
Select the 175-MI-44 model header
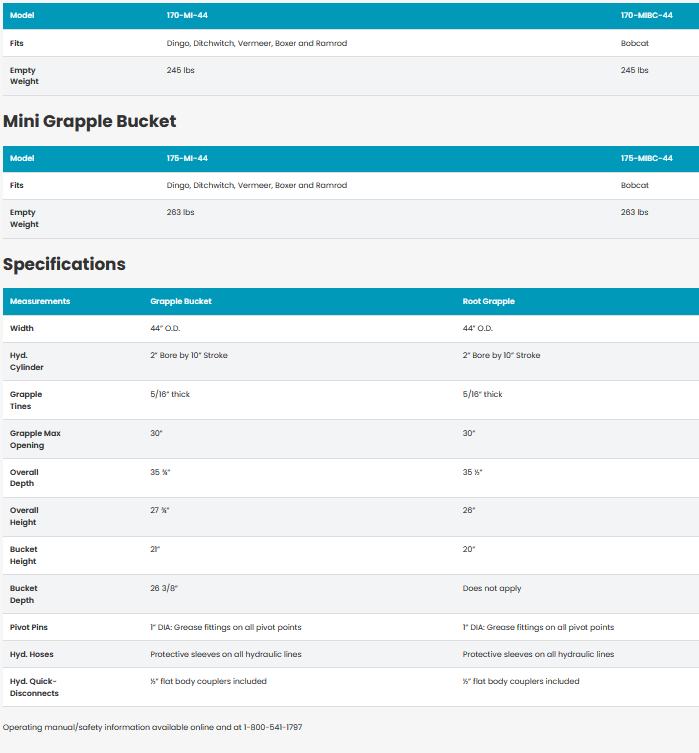[187, 158]
